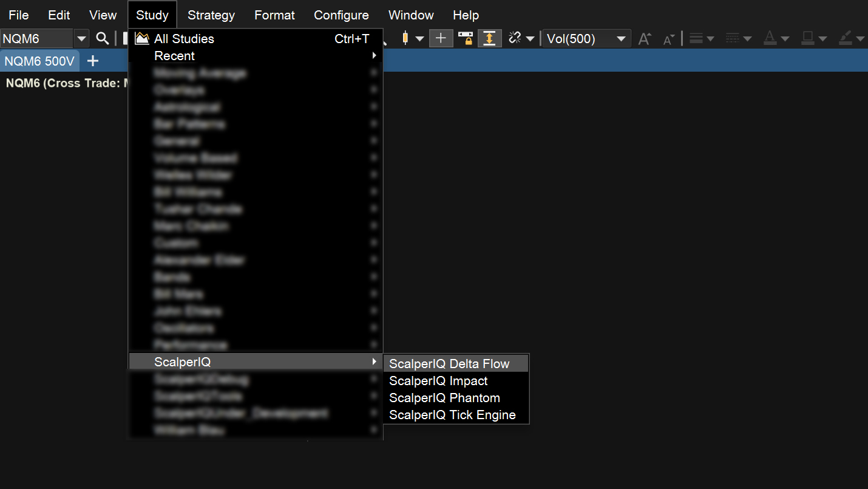868x489 pixels.
Task: Open the Strategy menu
Action: click(211, 15)
